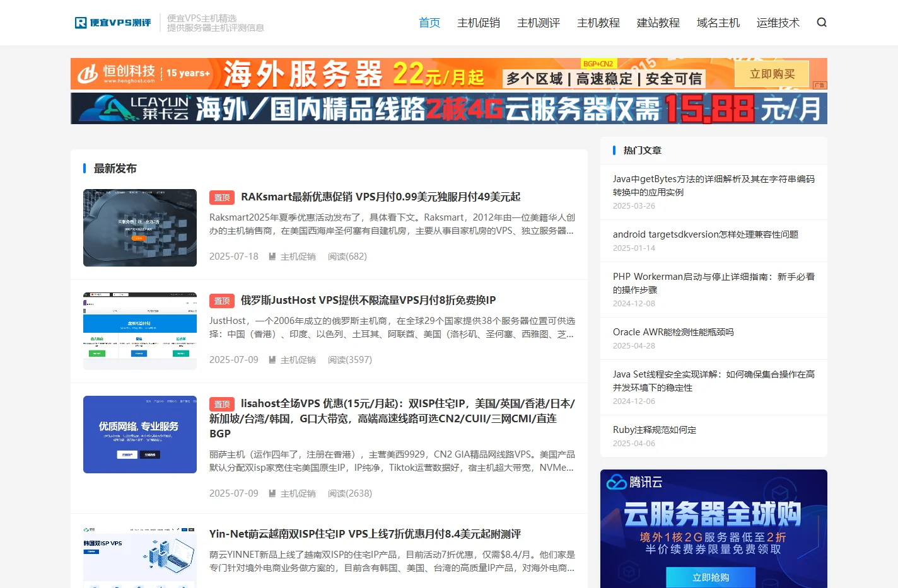The height and width of the screenshot is (588, 898).
Task: Open lisahost全场VPS优惠 article title
Action: (x=392, y=418)
